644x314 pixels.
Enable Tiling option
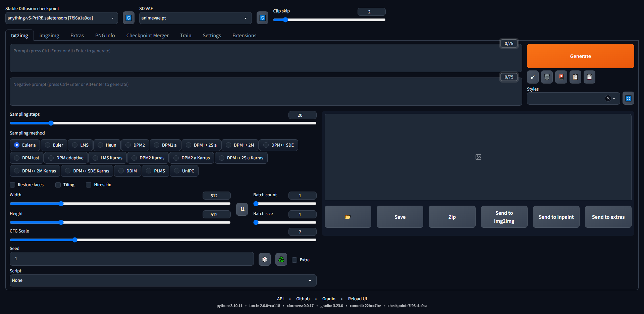point(58,185)
